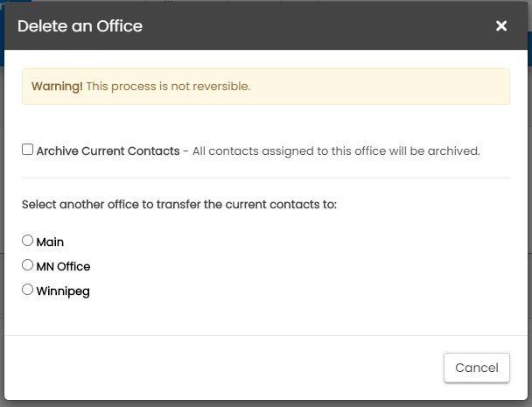Image resolution: width=532 pixels, height=407 pixels.
Task: Click the MN Office label text
Action: pyautogui.click(x=63, y=266)
